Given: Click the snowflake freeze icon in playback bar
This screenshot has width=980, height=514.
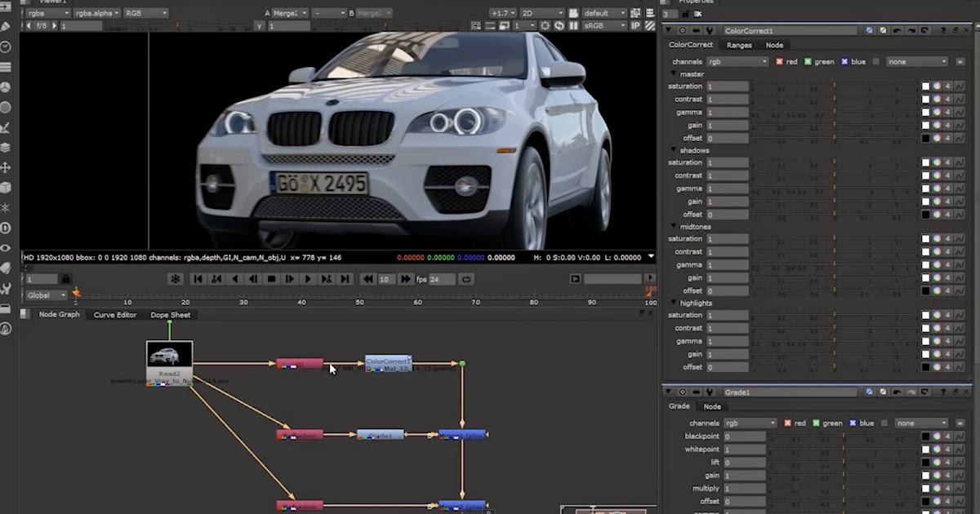Looking at the screenshot, I should tap(175, 279).
